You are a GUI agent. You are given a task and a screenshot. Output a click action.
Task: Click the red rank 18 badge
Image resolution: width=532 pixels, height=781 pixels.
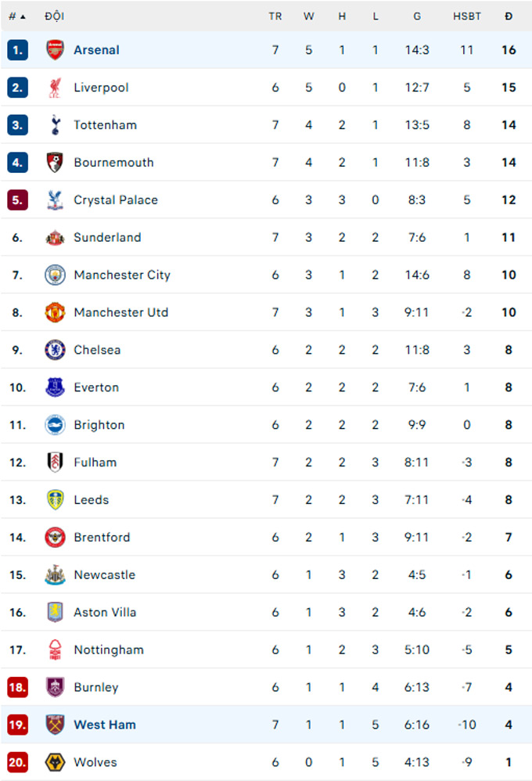pyautogui.click(x=17, y=687)
